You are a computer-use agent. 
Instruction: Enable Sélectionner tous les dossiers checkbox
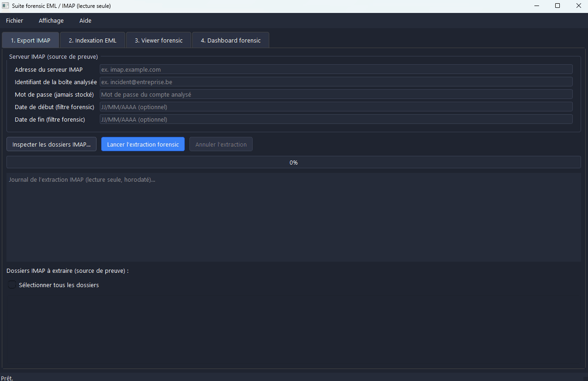pyautogui.click(x=12, y=285)
